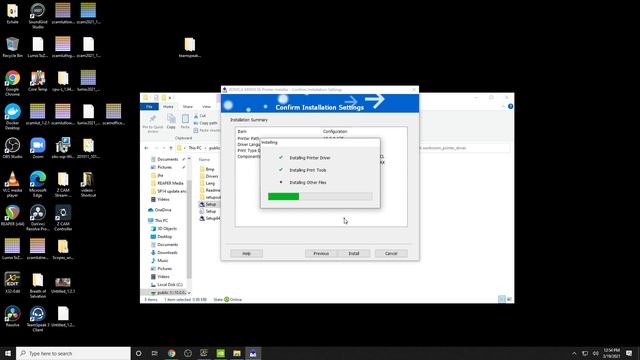
Task: Click the Name column header in Explorer
Action: point(204,160)
